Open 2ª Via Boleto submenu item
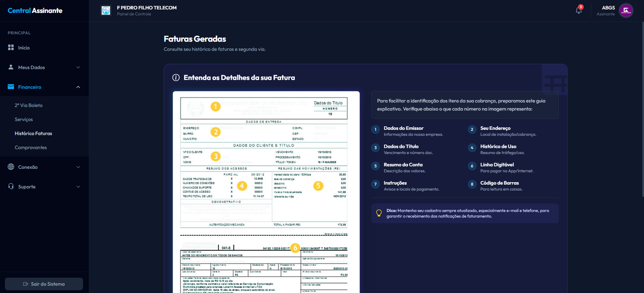Screen dimensions: 644x293 point(29,105)
